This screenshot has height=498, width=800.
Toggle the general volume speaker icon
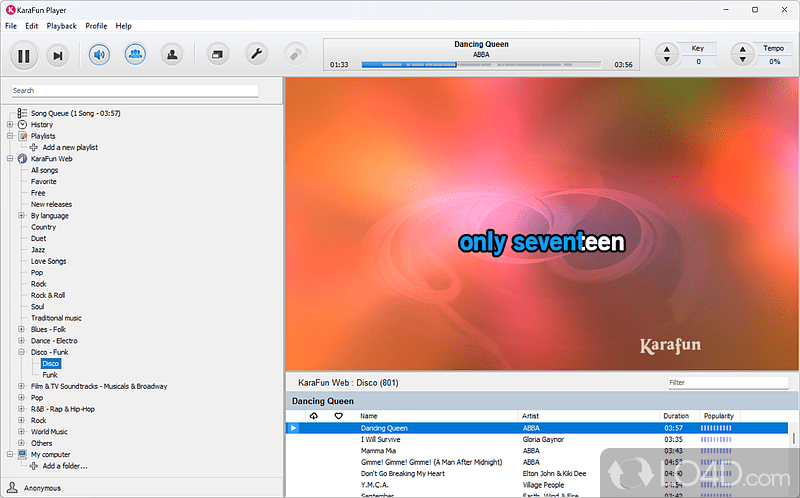(99, 54)
